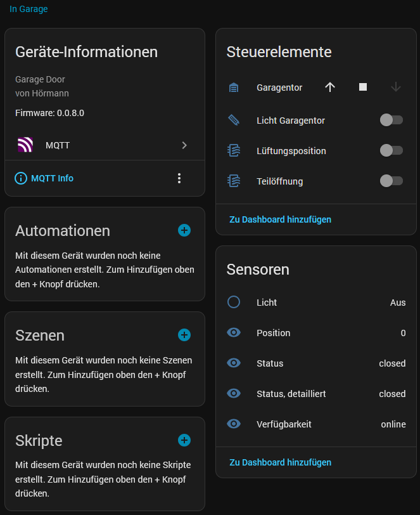Open the garage door with up arrow
Image resolution: width=420 pixels, height=515 pixels.
330,88
